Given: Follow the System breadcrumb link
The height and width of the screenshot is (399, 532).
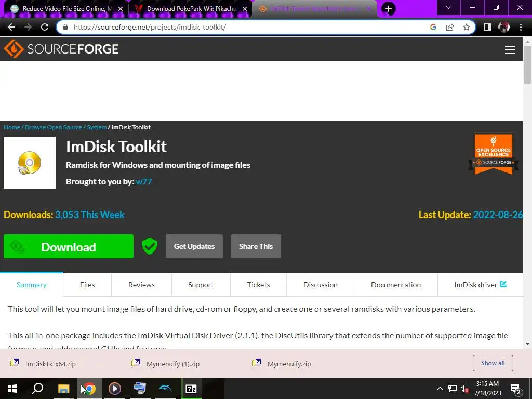Looking at the screenshot, I should click(97, 127).
